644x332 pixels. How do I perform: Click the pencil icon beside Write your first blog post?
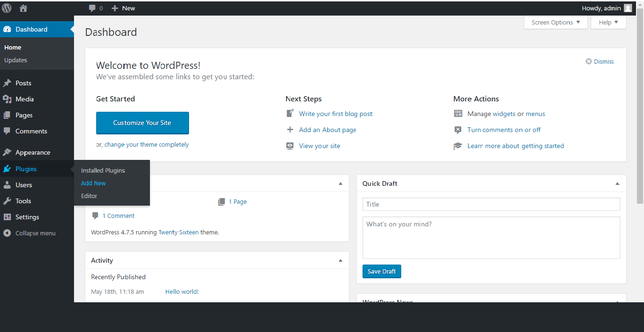click(x=290, y=114)
